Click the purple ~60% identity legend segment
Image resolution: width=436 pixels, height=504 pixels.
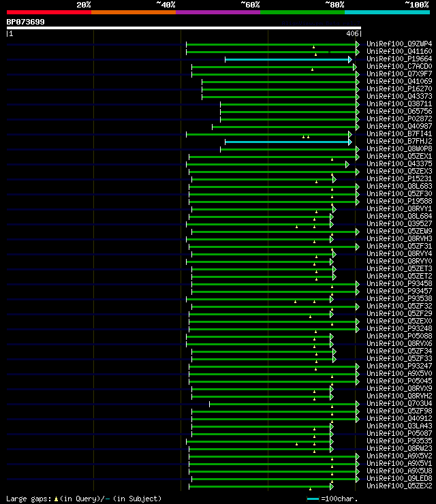point(218,12)
